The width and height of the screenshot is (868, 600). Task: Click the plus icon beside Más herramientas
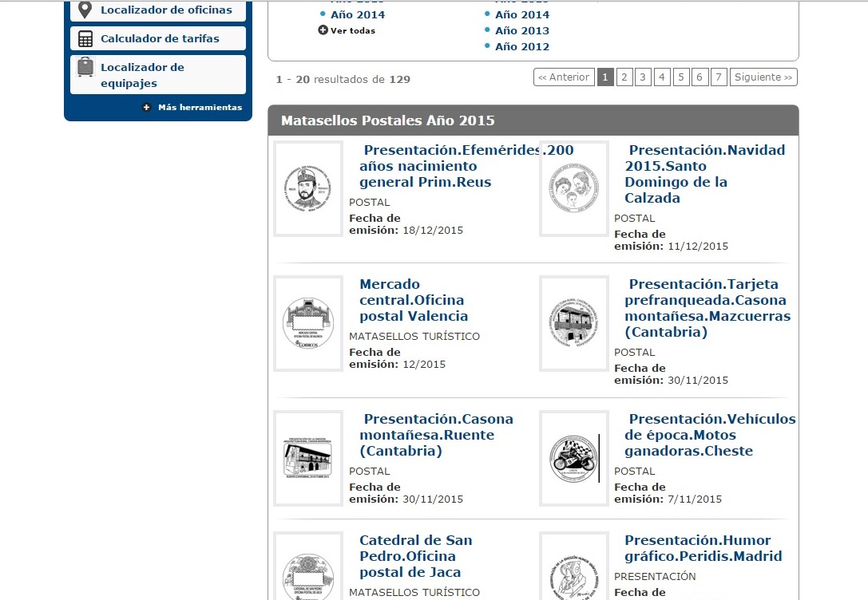[x=147, y=107]
